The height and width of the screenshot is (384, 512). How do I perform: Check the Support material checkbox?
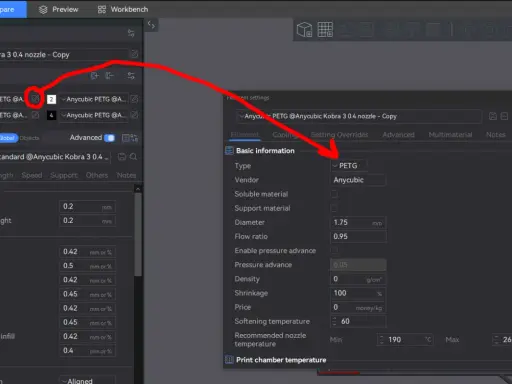coord(334,208)
